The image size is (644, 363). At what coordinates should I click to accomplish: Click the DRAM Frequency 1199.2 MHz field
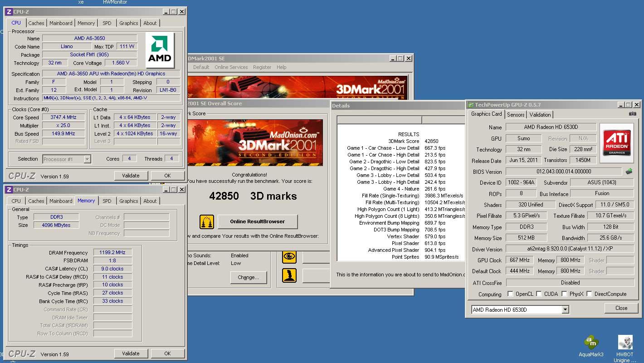click(x=112, y=253)
